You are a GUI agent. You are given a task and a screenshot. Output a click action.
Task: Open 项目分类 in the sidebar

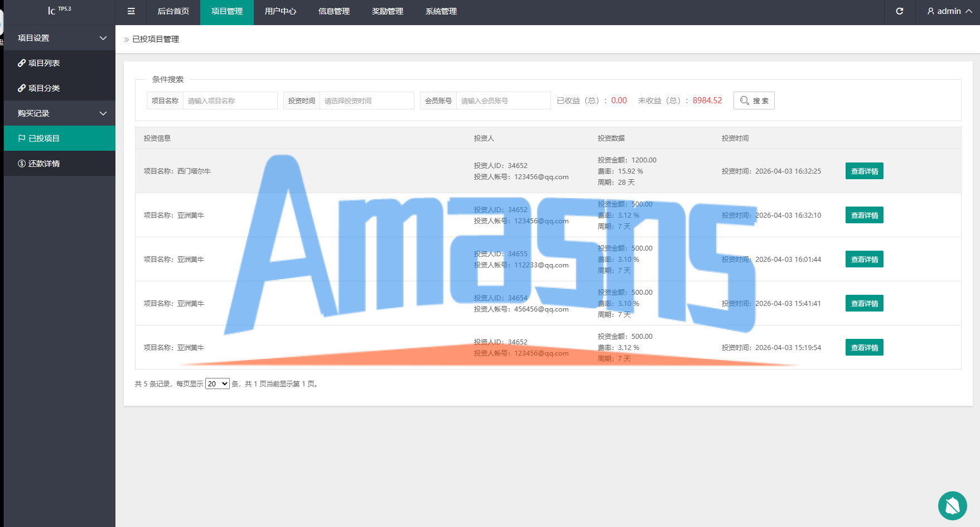(x=60, y=88)
